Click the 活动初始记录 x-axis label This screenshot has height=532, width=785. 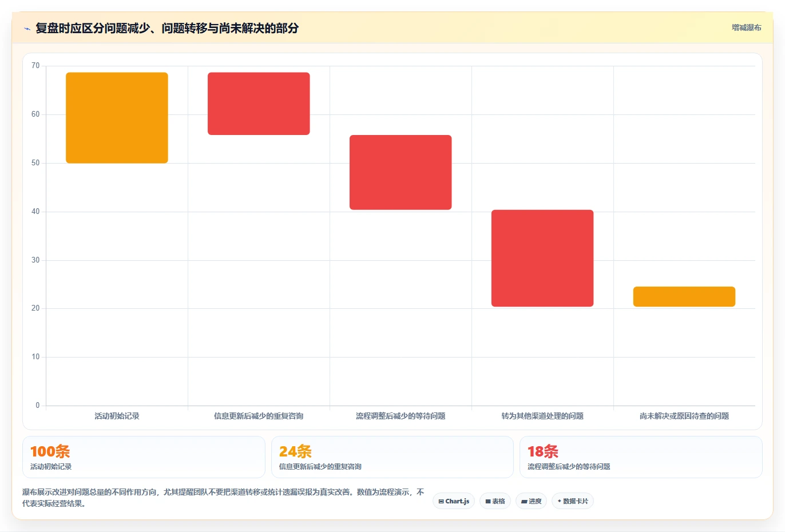(x=117, y=416)
